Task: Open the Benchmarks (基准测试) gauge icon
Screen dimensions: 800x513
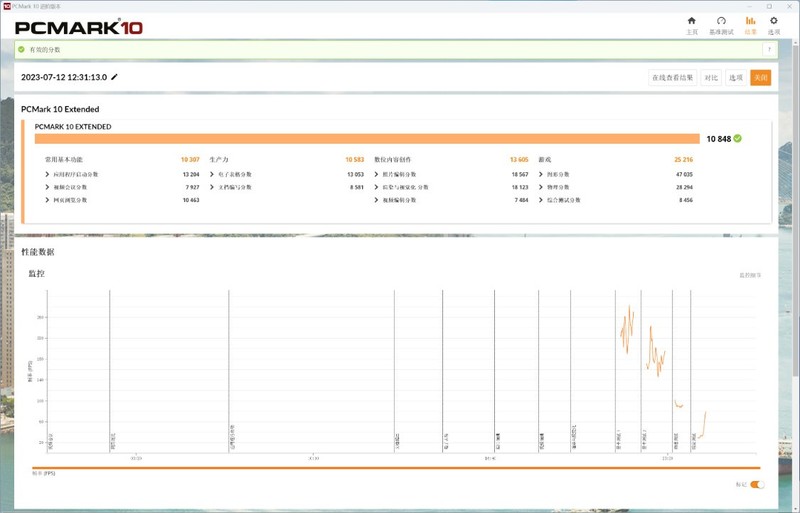Action: [x=721, y=22]
